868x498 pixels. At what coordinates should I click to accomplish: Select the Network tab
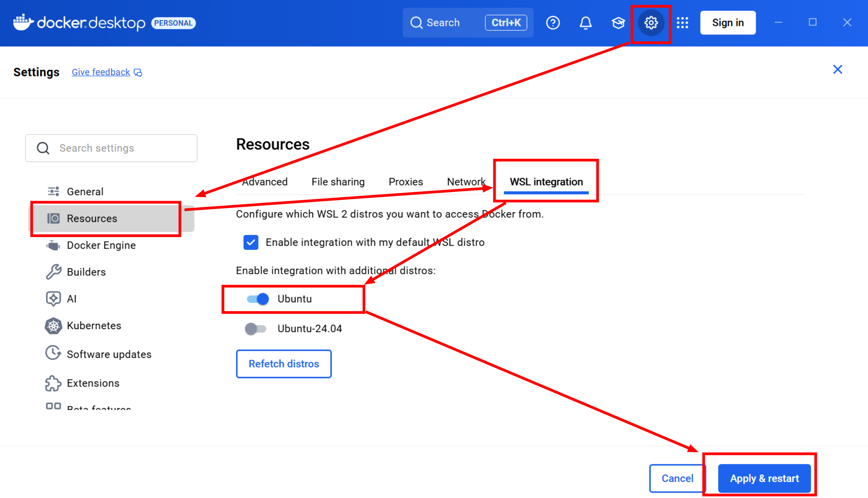coord(466,182)
